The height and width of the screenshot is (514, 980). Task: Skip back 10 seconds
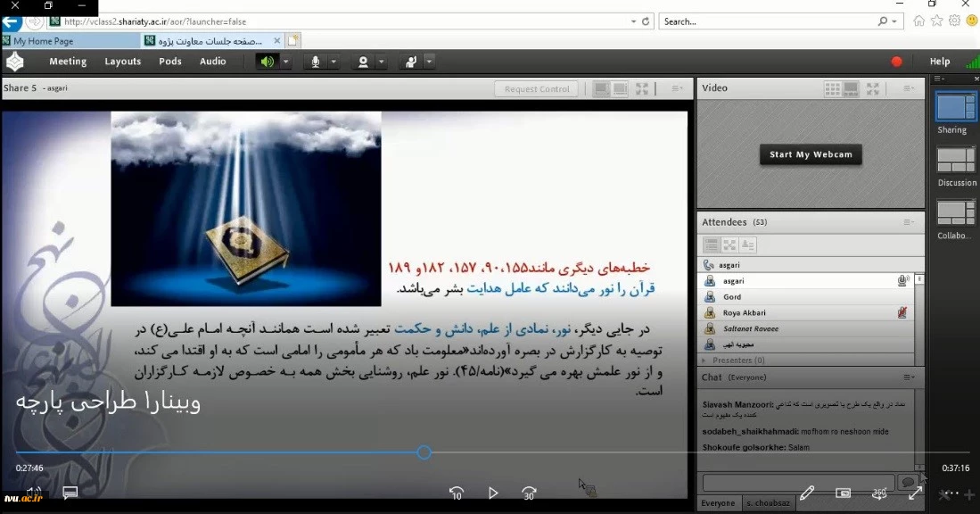(x=457, y=493)
